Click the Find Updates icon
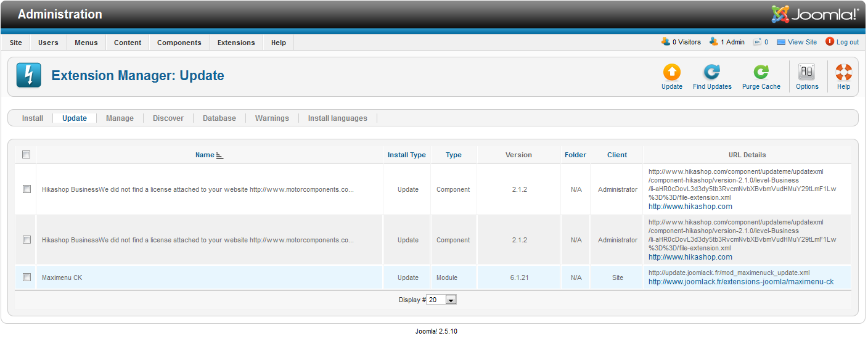Screen dimensions: 868x341 click(x=712, y=72)
